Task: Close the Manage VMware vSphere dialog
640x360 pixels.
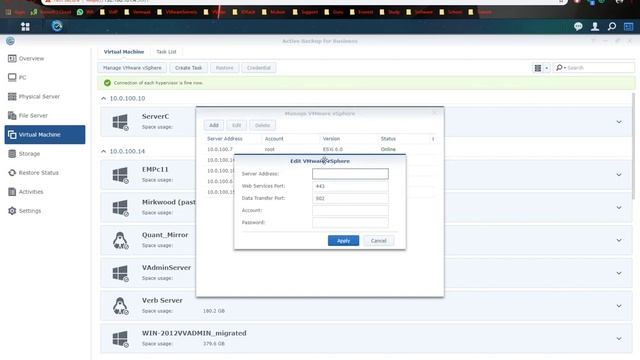Action: pyautogui.click(x=435, y=113)
